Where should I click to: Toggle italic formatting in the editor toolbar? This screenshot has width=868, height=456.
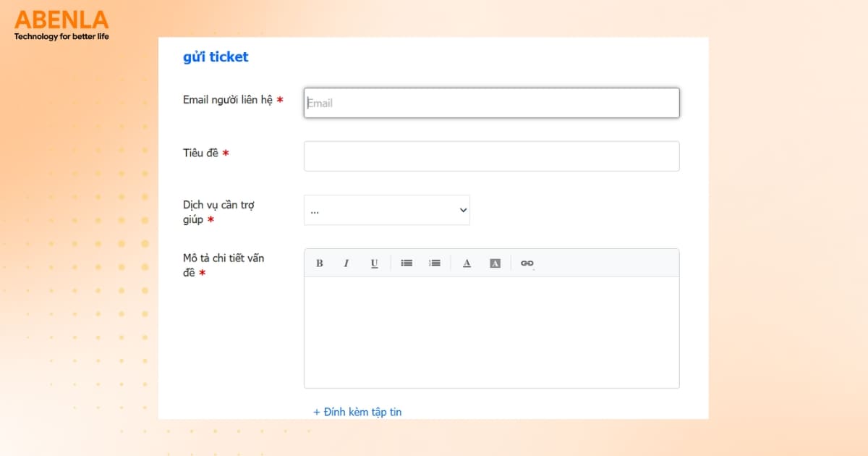[346, 263]
